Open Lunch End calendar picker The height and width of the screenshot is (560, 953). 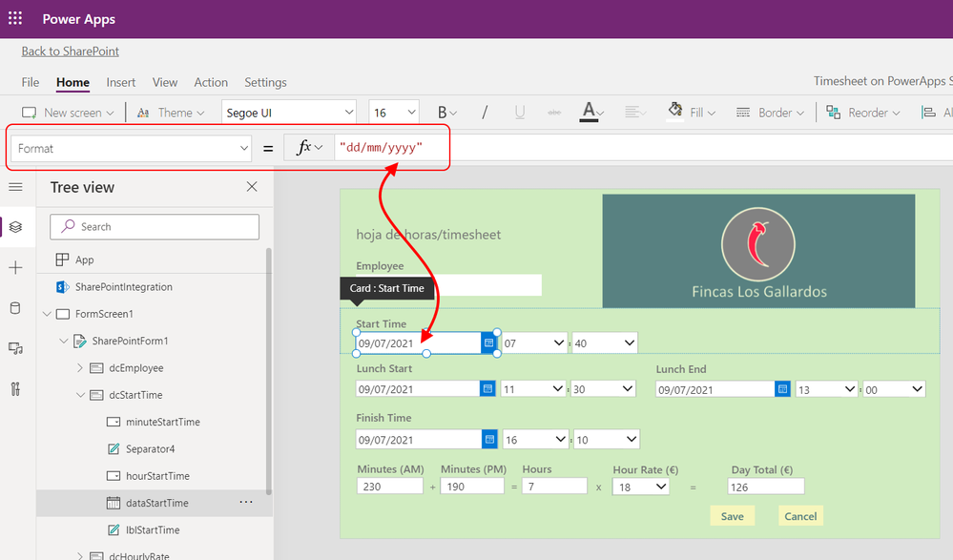[783, 389]
